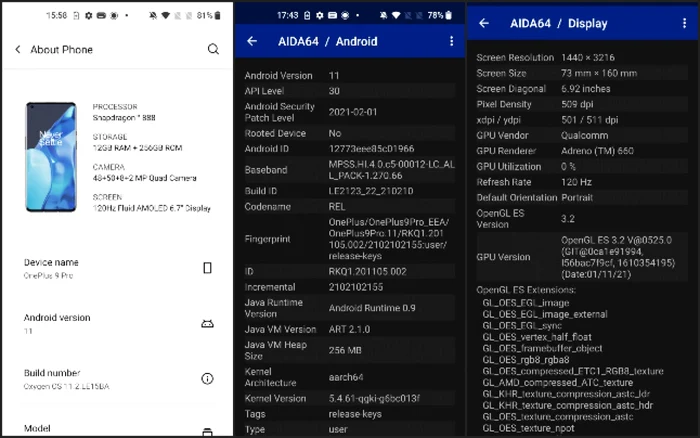Tap the Model row icon
Image resolution: width=700 pixels, height=438 pixels.
[207, 432]
